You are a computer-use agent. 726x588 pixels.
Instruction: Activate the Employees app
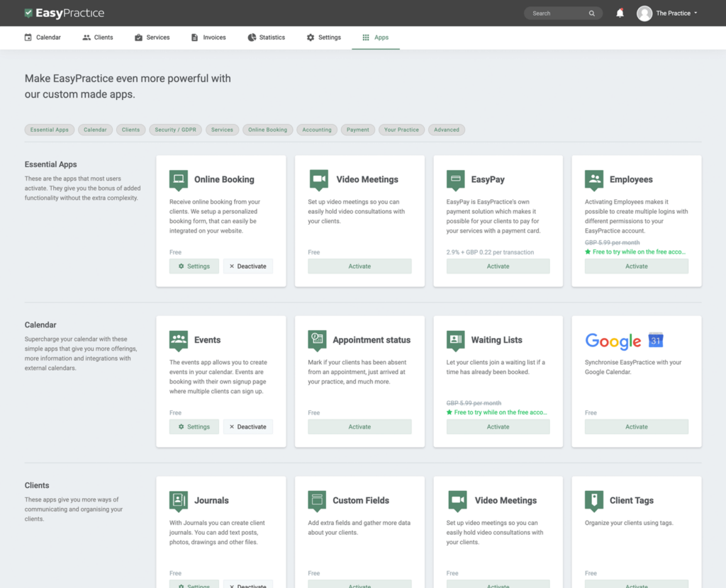[x=637, y=266]
